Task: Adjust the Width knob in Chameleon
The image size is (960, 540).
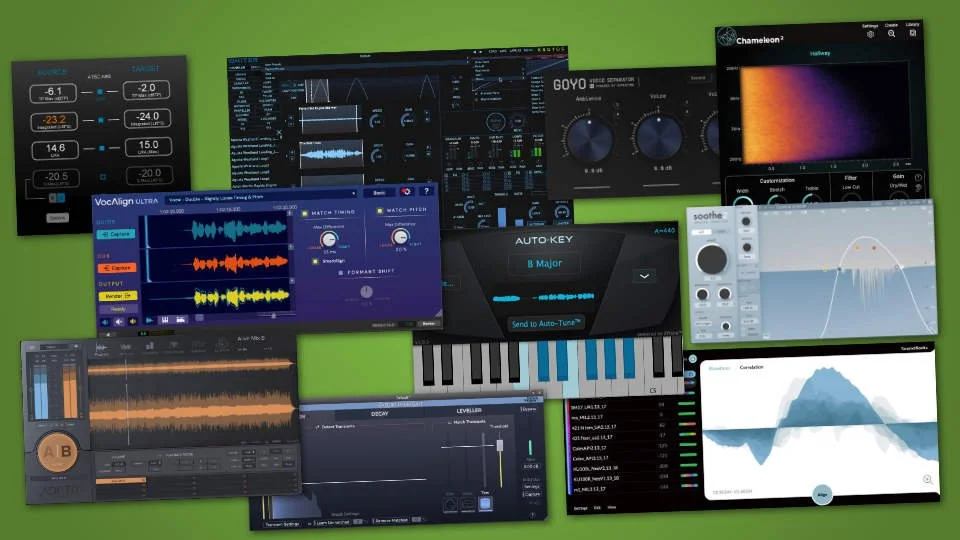Action: pyautogui.click(x=743, y=201)
